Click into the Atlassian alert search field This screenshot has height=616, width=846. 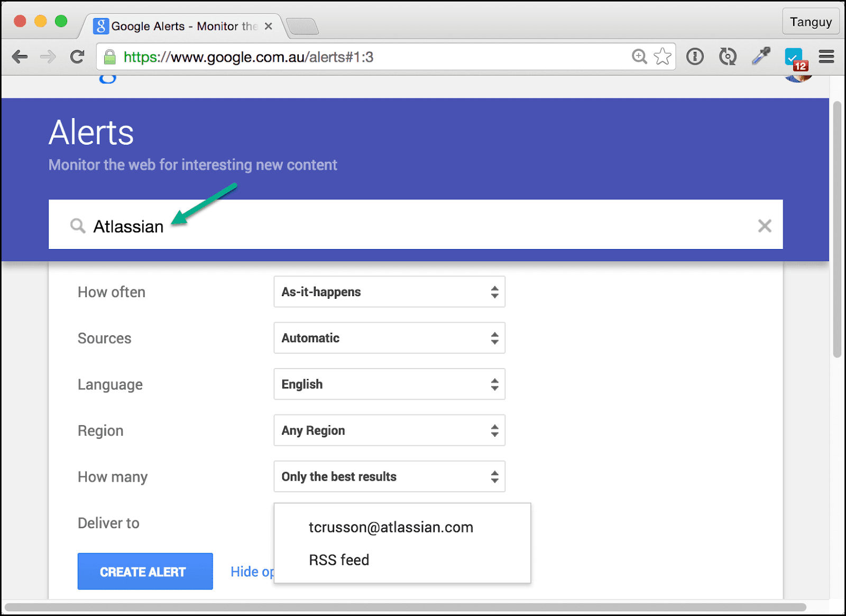[412, 226]
